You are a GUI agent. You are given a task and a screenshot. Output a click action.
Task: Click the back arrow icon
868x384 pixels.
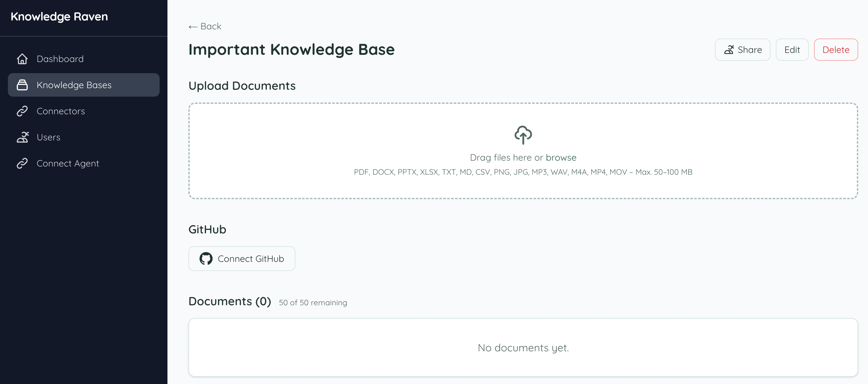click(193, 26)
